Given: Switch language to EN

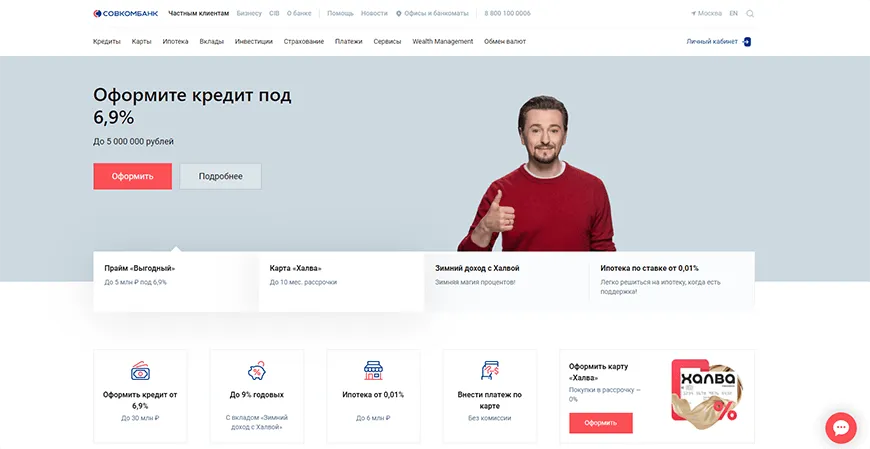Looking at the screenshot, I should 734,13.
